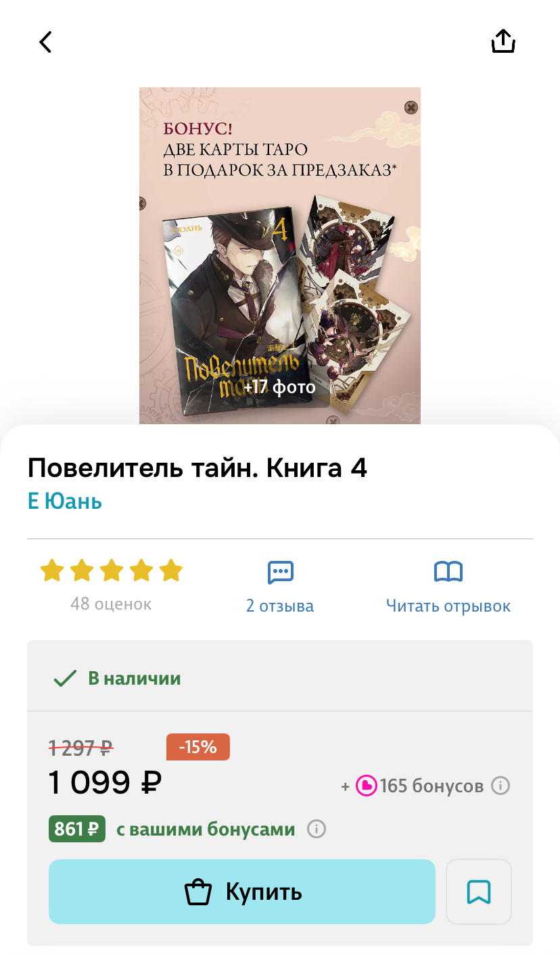Tap the +17 фото overlay label

tap(279, 387)
